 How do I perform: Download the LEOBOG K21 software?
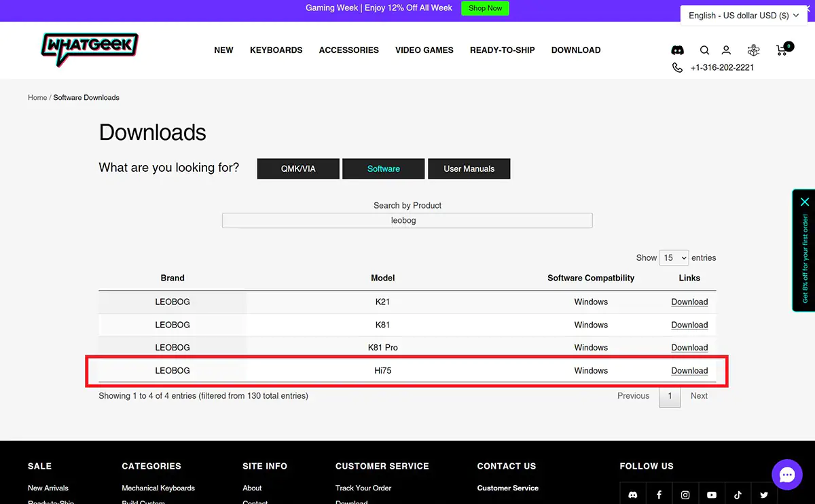click(x=689, y=302)
